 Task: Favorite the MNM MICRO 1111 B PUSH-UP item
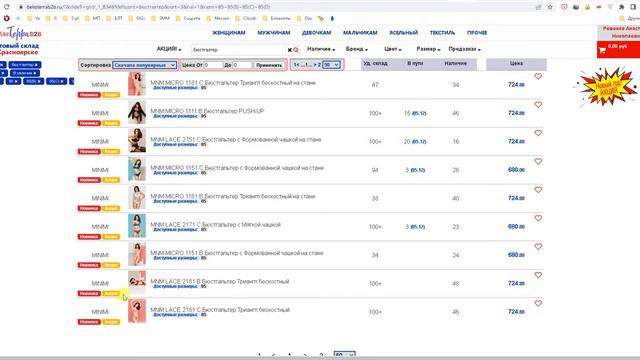tap(538, 105)
